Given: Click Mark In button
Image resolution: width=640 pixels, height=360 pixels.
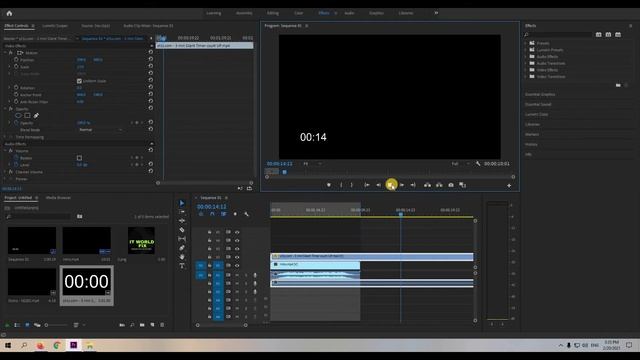Looking at the screenshot, I should tap(341, 185).
